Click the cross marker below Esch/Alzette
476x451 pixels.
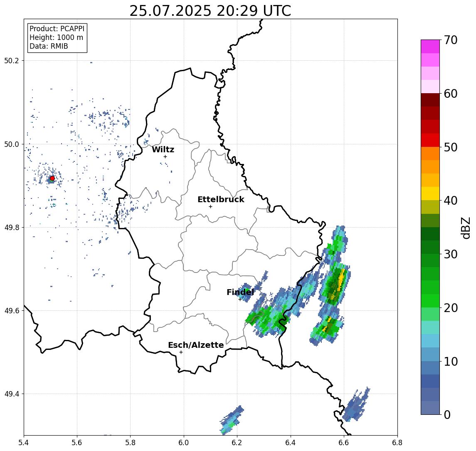click(x=181, y=352)
